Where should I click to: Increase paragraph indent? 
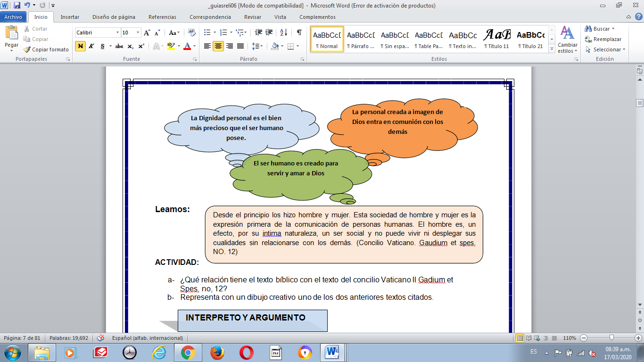pos(269,33)
